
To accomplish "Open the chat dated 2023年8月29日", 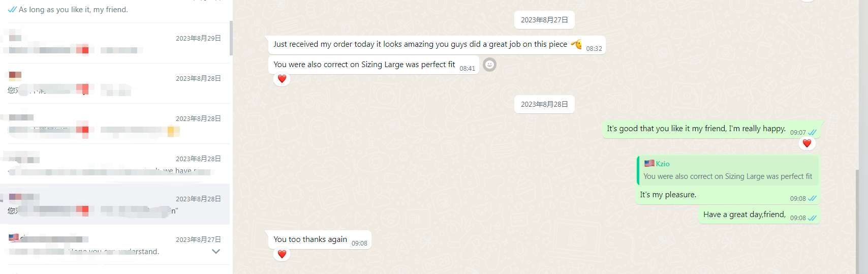I will point(115,44).
